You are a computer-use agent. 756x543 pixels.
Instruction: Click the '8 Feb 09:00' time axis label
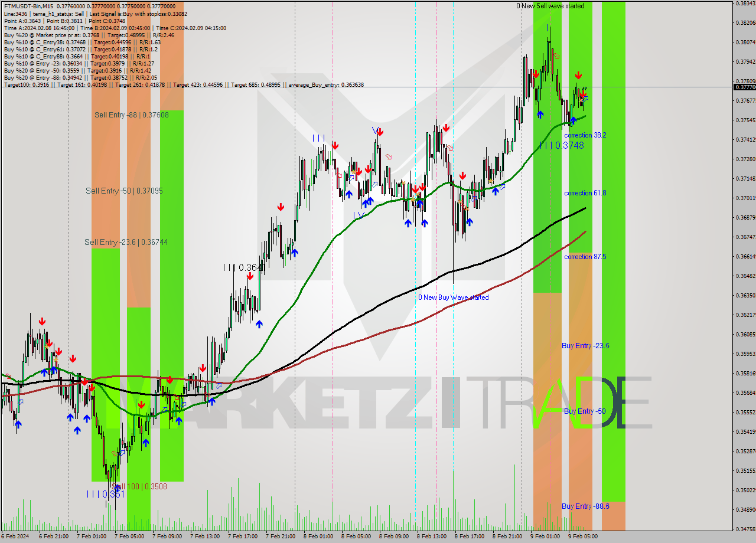coord(393,537)
